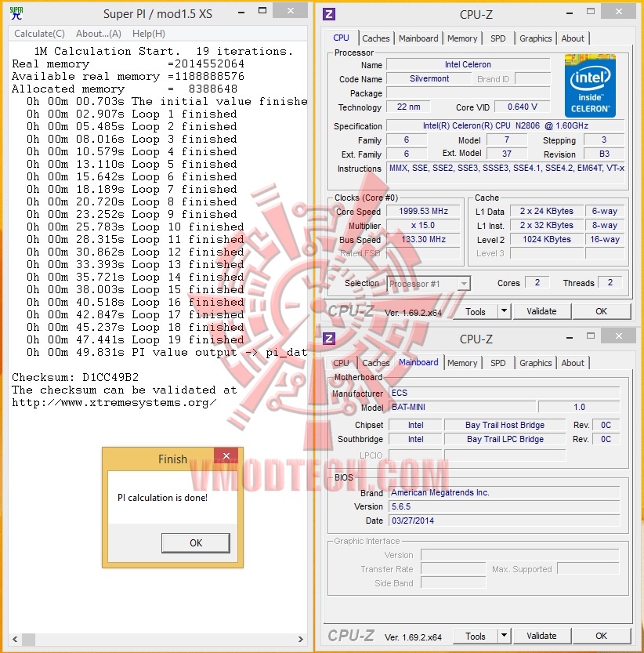Viewport: 644px width, 653px height.
Task: Open Tools dropdown arrow in top CPU-Z window
Action: 504,311
